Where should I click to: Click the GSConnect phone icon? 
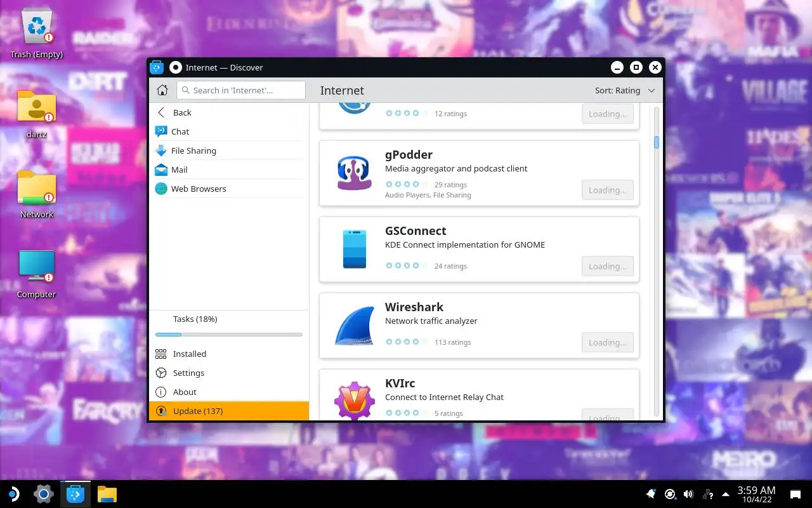click(x=355, y=249)
